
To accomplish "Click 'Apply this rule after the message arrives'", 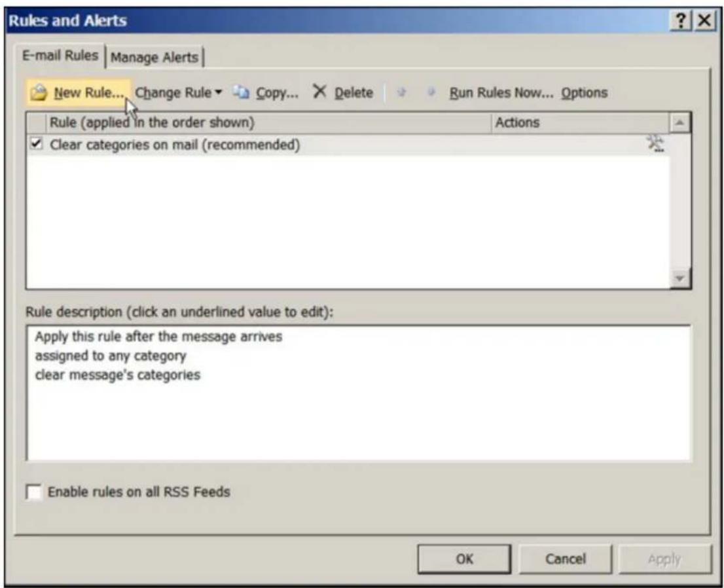I will pos(158,337).
